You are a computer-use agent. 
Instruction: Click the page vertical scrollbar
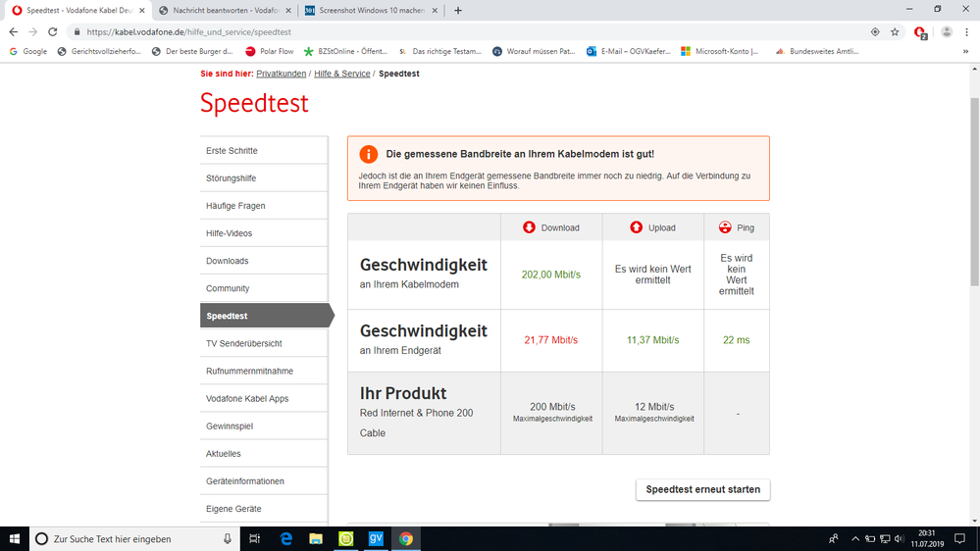(974, 192)
